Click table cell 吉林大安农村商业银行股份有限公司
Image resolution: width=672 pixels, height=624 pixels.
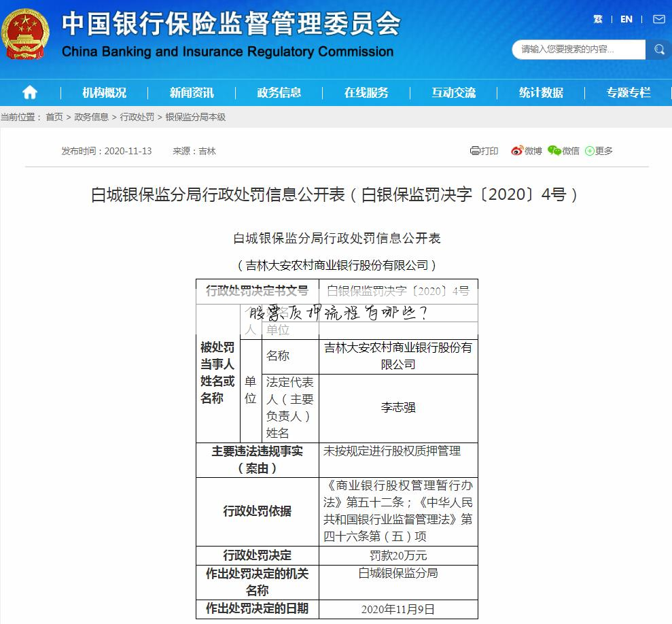pos(398,356)
